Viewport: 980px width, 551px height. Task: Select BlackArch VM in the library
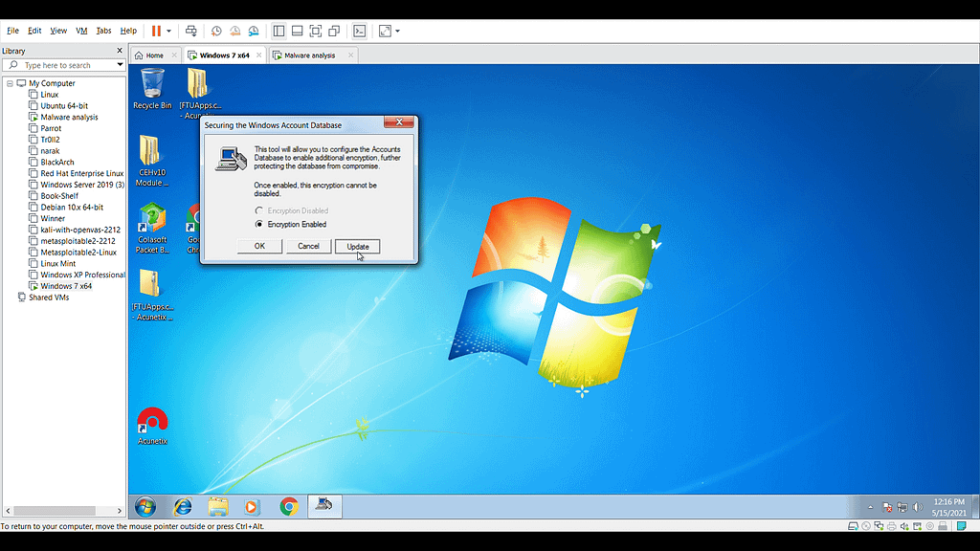56,162
